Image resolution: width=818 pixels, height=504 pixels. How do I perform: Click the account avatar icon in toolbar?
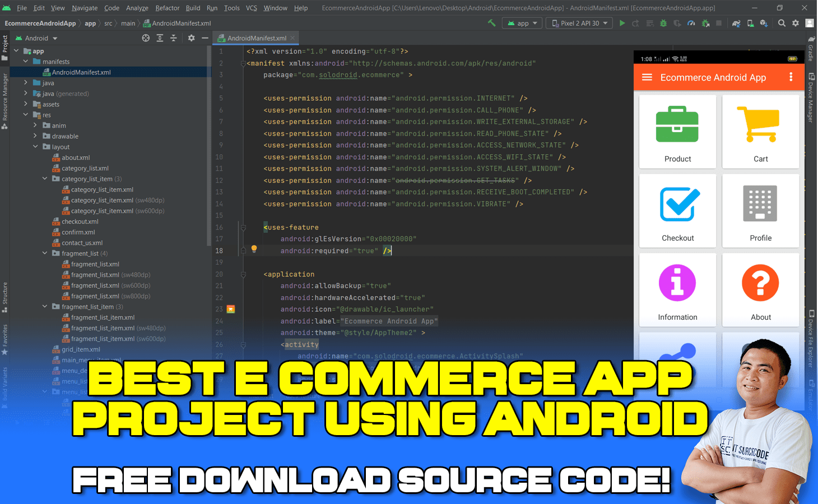point(810,23)
